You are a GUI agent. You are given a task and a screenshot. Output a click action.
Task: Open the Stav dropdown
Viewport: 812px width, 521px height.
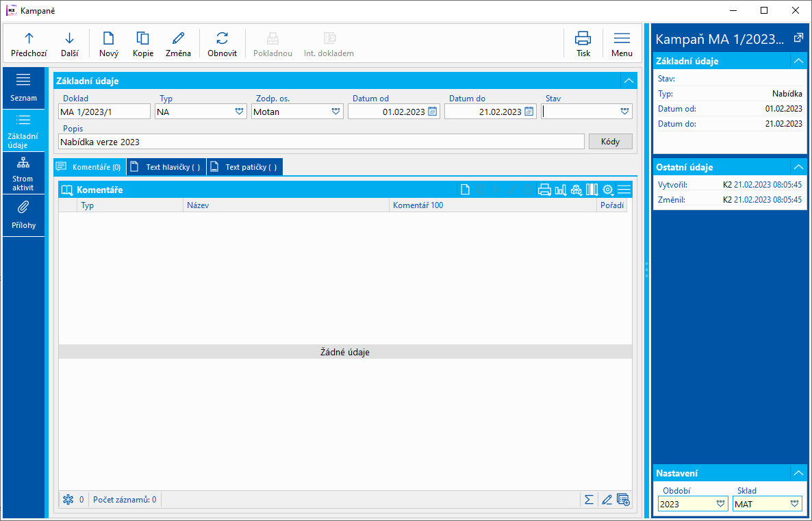point(624,112)
